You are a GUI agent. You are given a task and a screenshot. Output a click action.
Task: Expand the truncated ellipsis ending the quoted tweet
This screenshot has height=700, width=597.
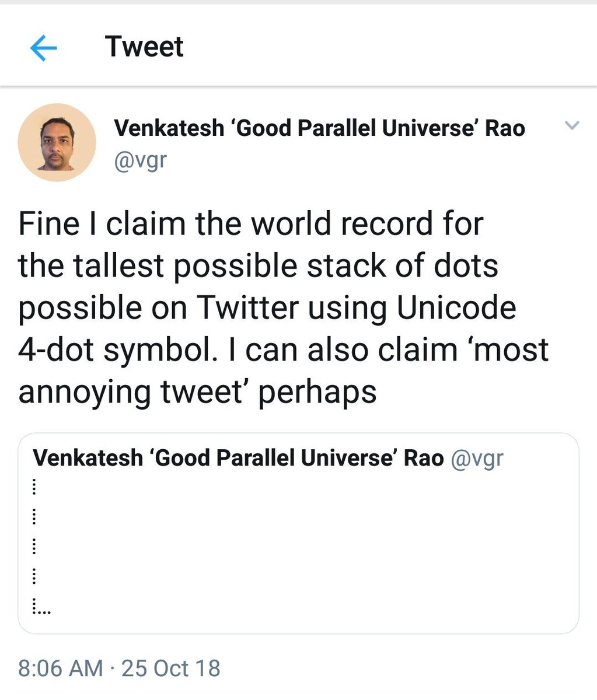tap(43, 612)
